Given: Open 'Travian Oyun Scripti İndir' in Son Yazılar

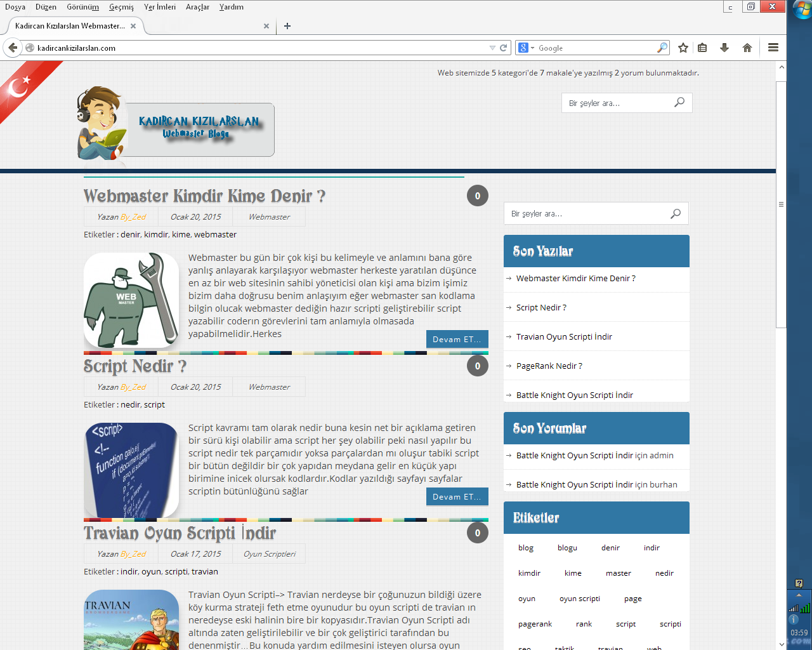Looking at the screenshot, I should point(564,336).
